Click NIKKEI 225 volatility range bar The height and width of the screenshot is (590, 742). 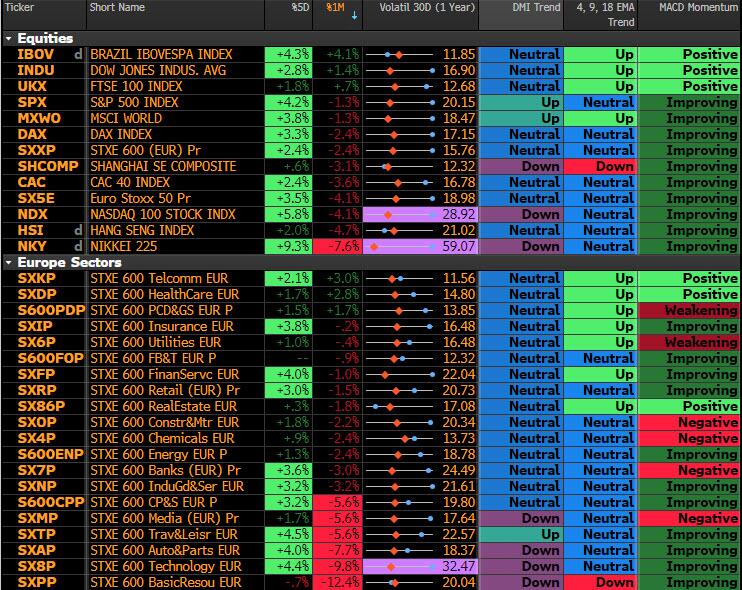401,247
